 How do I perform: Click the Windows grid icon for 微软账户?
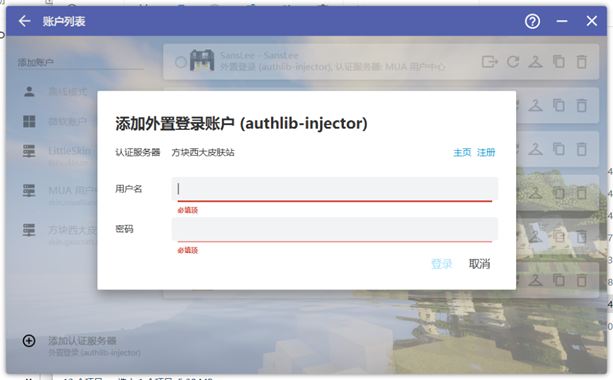(29, 122)
